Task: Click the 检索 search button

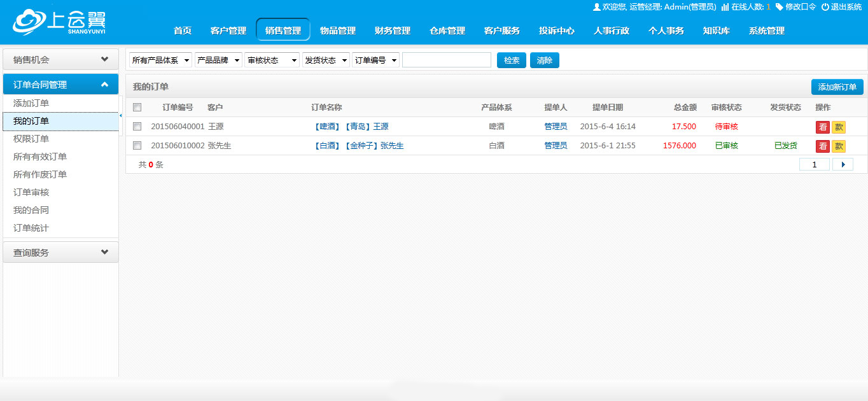Action: (511, 60)
